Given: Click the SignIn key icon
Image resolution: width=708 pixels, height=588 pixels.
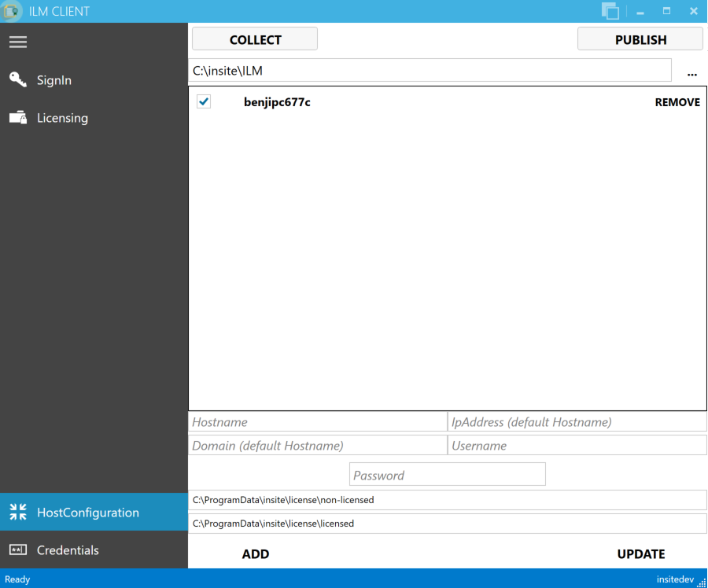Looking at the screenshot, I should click(x=17, y=79).
